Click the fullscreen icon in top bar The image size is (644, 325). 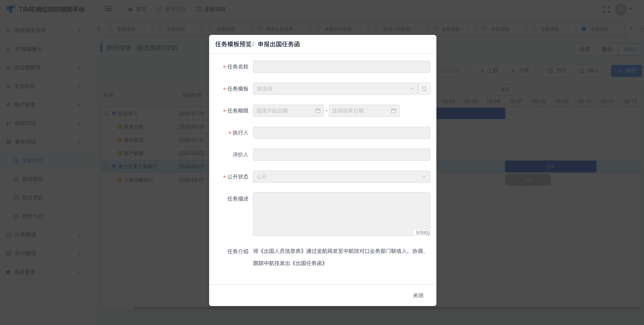607,9
